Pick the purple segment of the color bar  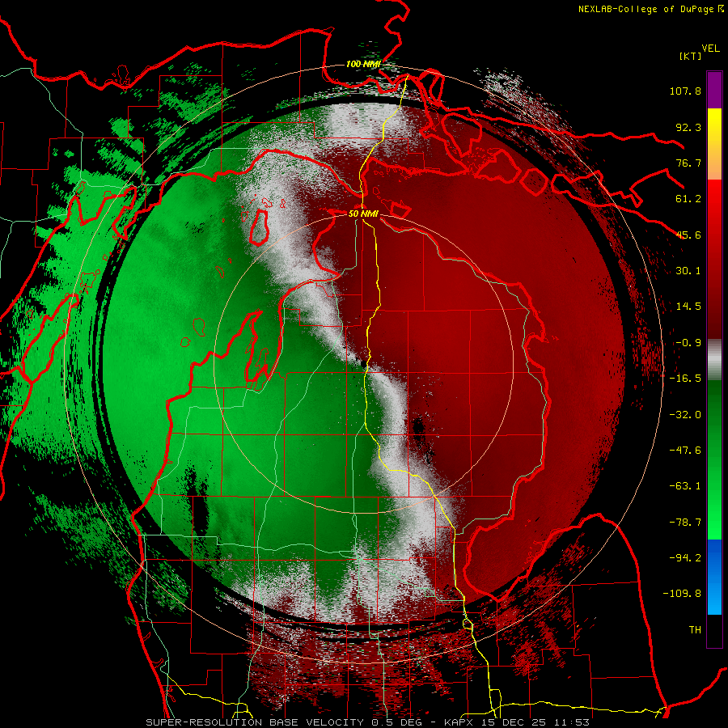click(714, 90)
